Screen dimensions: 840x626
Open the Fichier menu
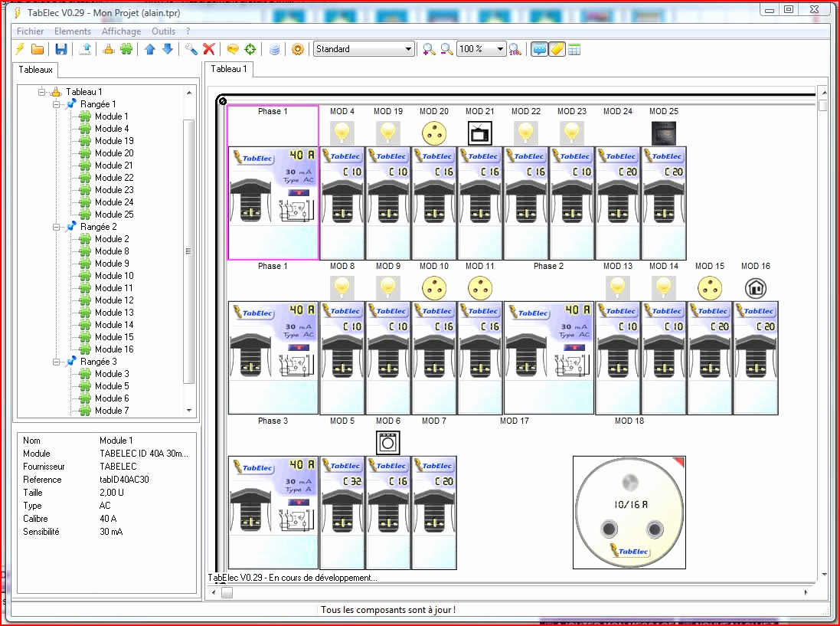(30, 31)
